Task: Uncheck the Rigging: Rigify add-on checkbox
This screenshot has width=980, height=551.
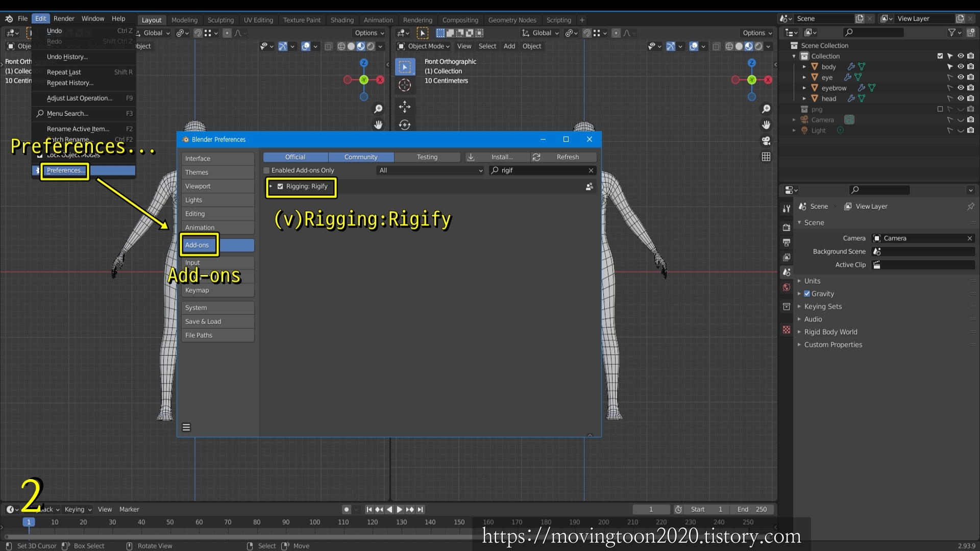Action: 280,187
